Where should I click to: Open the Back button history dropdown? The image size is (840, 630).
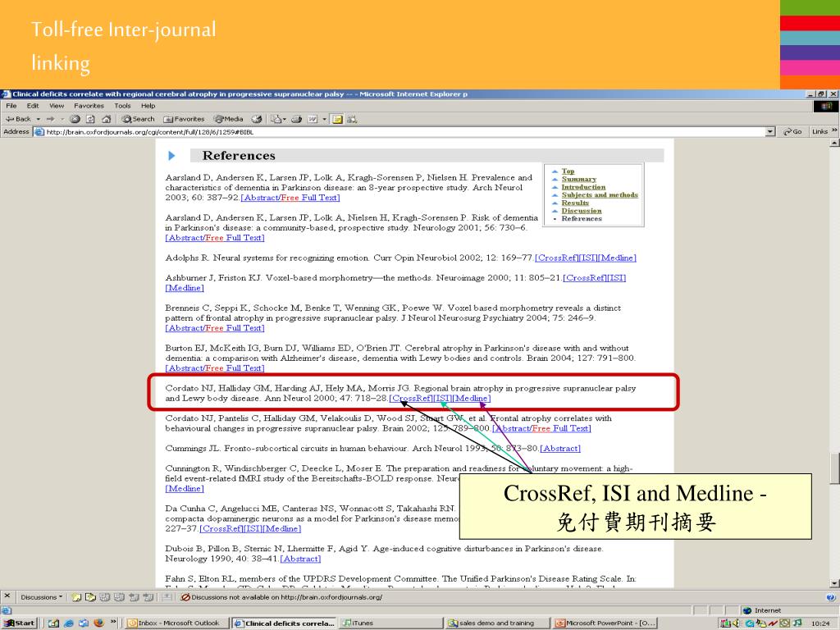(x=39, y=119)
